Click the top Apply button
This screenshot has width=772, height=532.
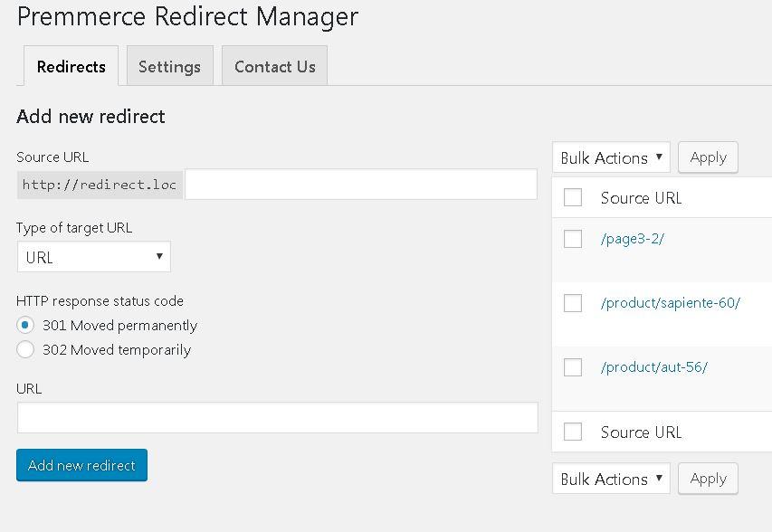coord(708,157)
